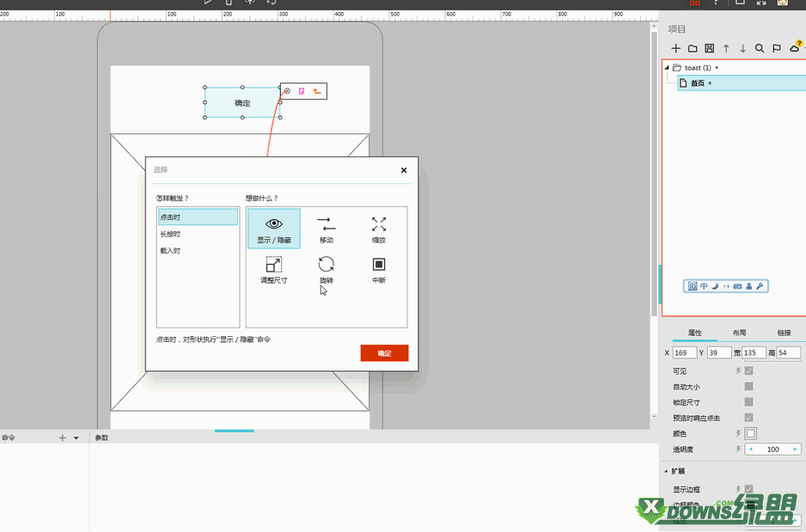Image resolution: width=806 pixels, height=532 pixels.
Task: Click the 高 height input field
Action: pos(789,352)
